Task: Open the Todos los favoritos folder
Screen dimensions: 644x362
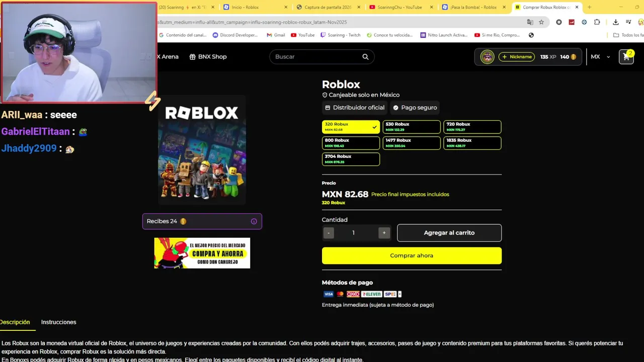Action: coord(628,35)
